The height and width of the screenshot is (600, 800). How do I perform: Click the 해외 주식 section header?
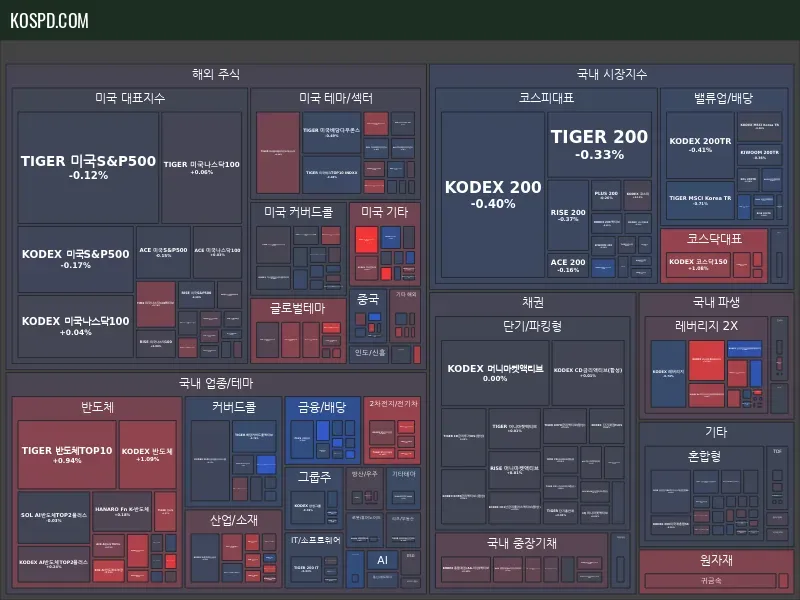[216, 74]
